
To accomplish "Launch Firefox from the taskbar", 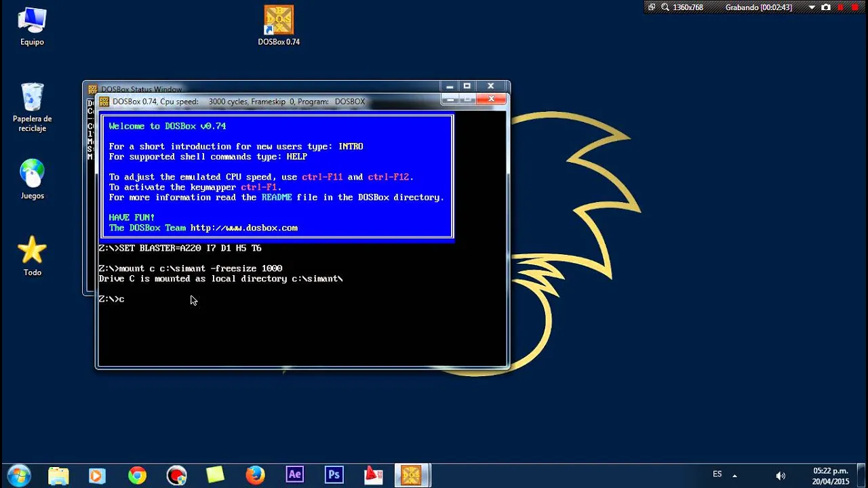I will tap(255, 475).
